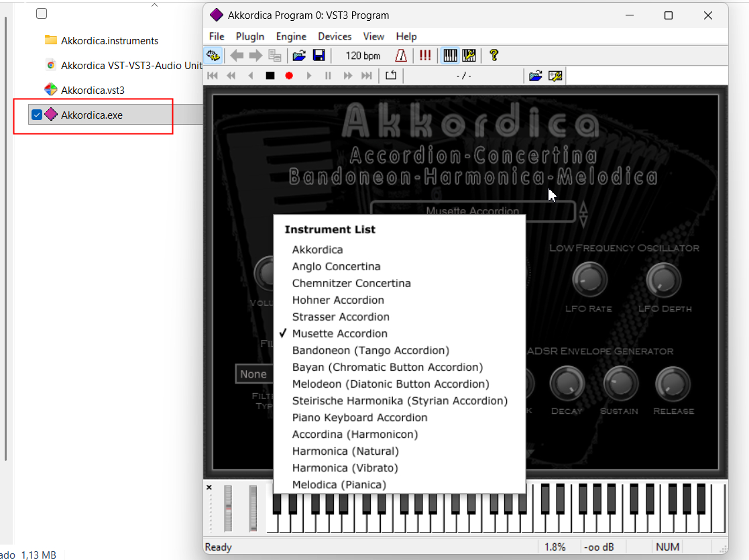Click the red record button

289,76
